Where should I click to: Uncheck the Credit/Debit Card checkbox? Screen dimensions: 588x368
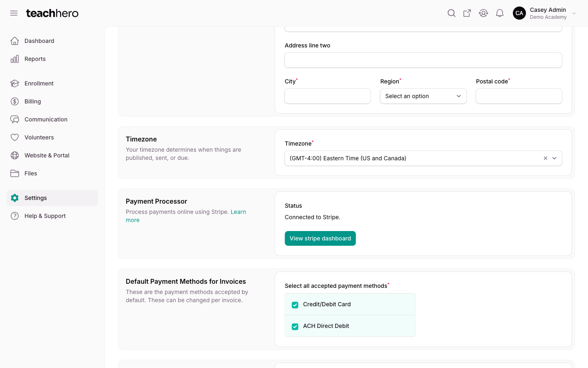(295, 305)
